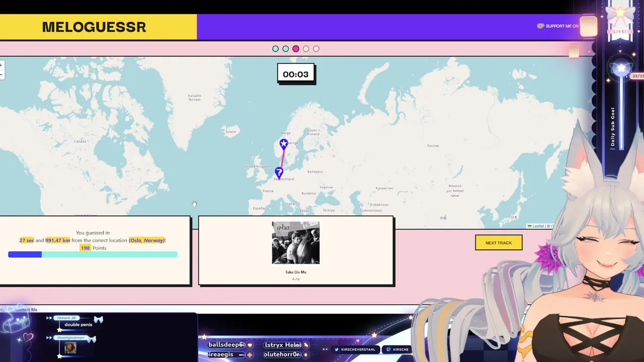Click the España map label

point(259,208)
